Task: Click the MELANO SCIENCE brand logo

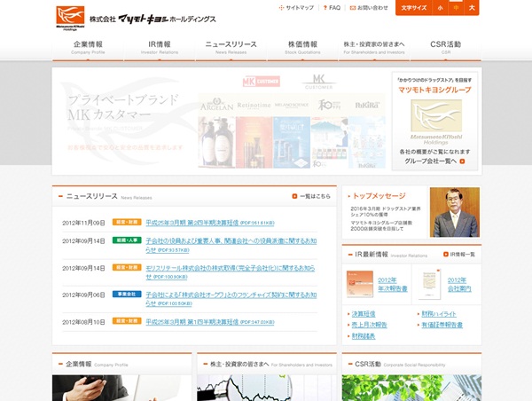Action: [x=292, y=105]
